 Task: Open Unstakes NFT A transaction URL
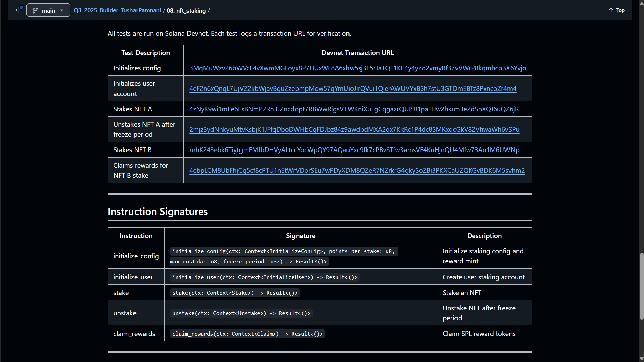coord(354,129)
